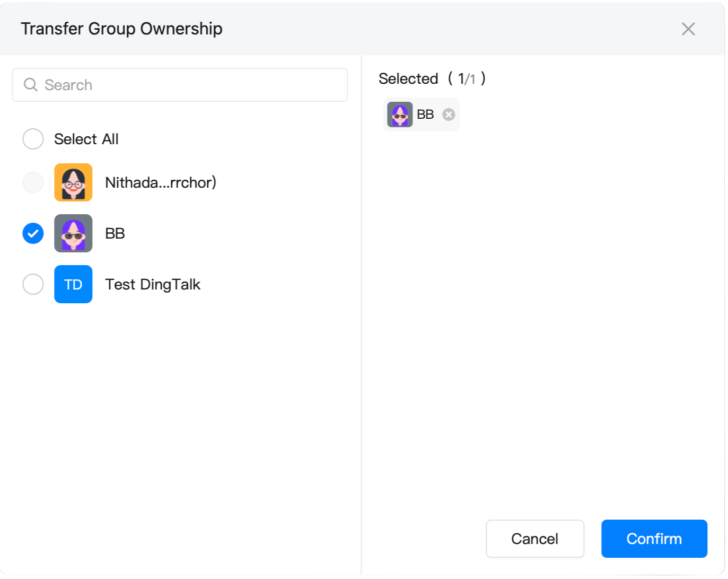Screen dimensions: 728x579
Task: Click the blue TD avatar icon
Action: click(x=73, y=284)
